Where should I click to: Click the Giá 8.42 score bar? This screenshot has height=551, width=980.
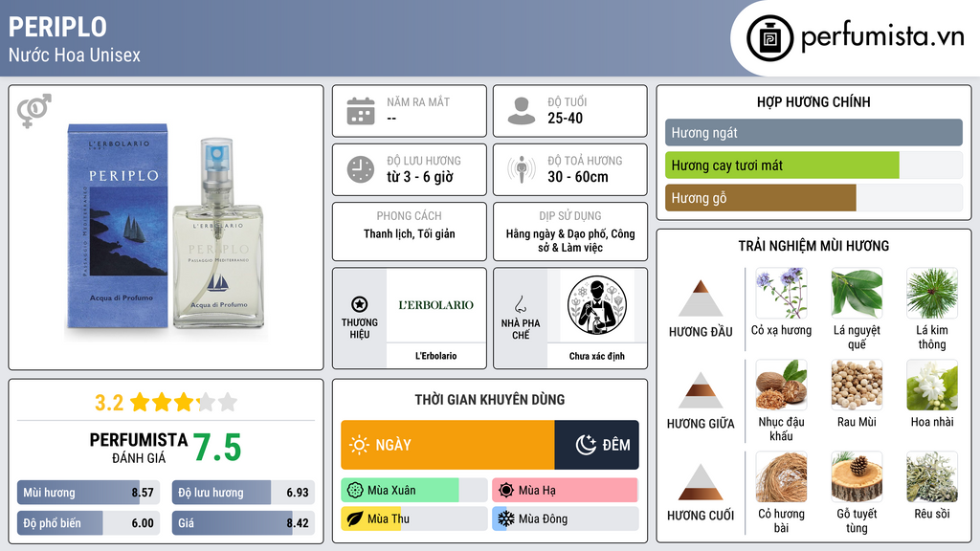[243, 523]
